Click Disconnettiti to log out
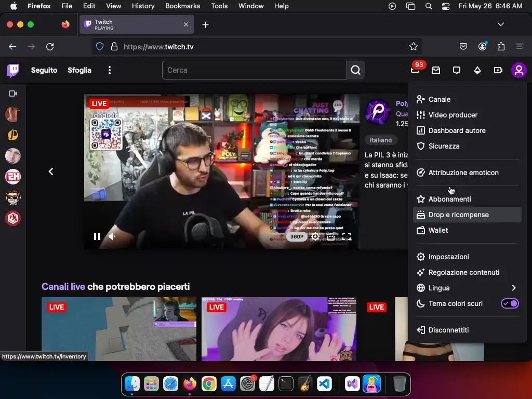Viewport: 532px width, 399px height. pos(468,330)
